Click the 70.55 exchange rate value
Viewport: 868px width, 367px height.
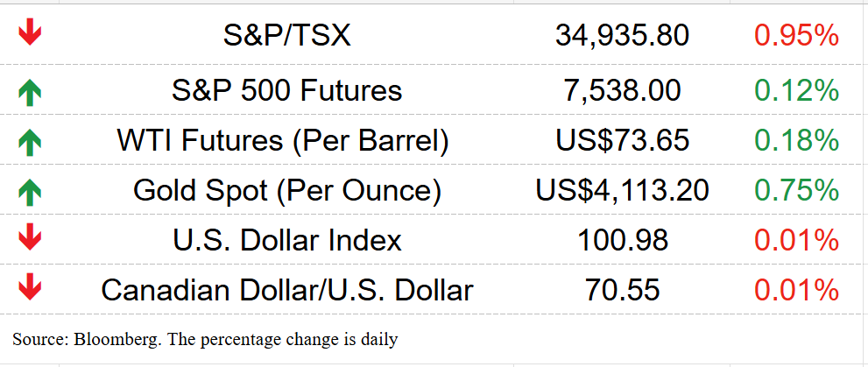(622, 290)
